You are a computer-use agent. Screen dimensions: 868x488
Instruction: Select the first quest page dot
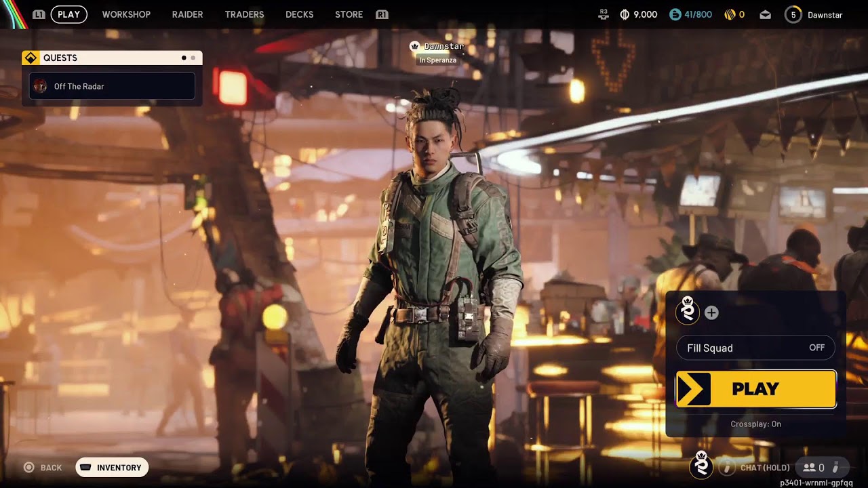pyautogui.click(x=184, y=58)
